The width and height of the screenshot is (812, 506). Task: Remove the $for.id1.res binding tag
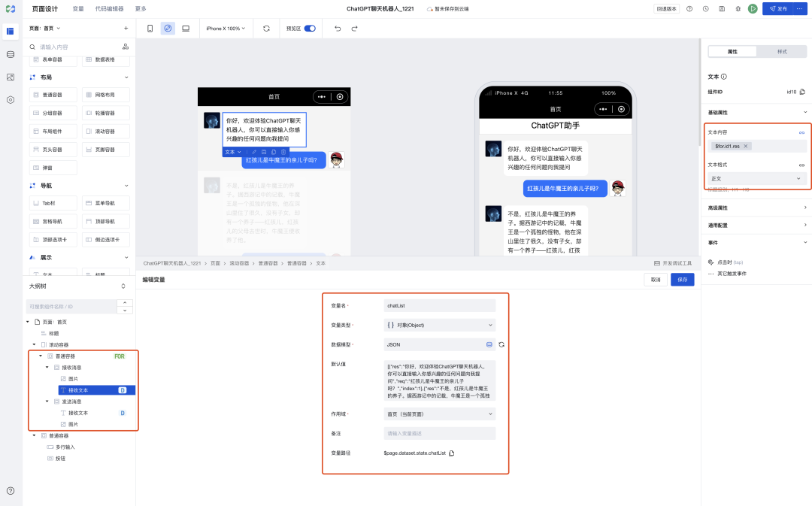tap(746, 146)
